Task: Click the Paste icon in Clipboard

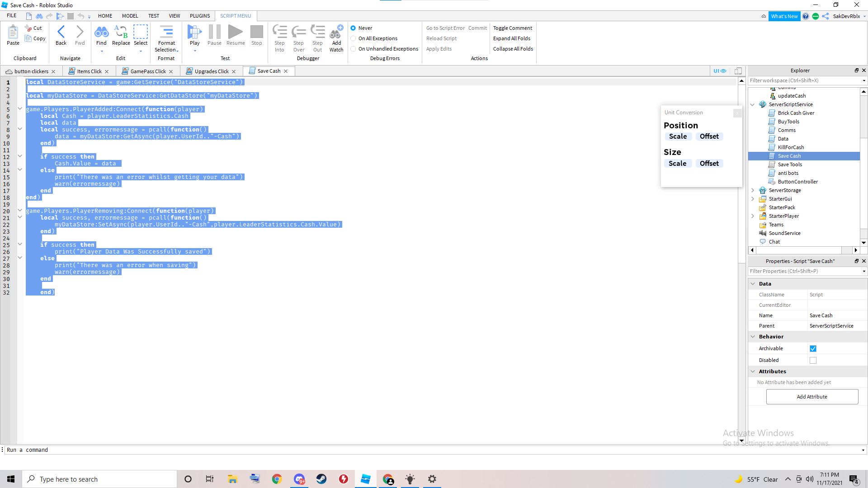Action: (x=13, y=33)
